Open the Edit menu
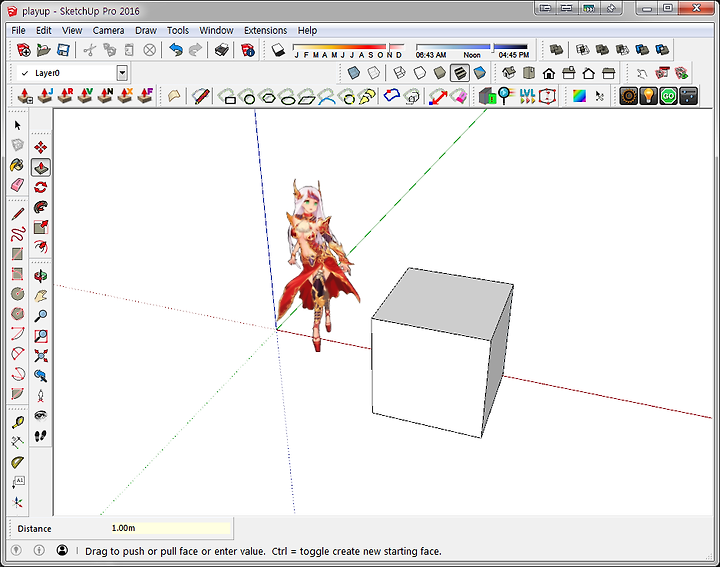 (x=44, y=30)
